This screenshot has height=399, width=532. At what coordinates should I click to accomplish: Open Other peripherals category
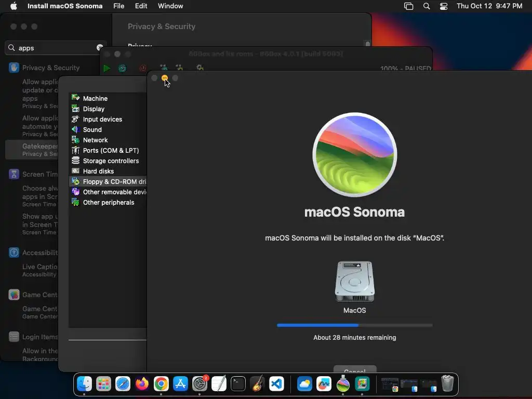click(108, 203)
